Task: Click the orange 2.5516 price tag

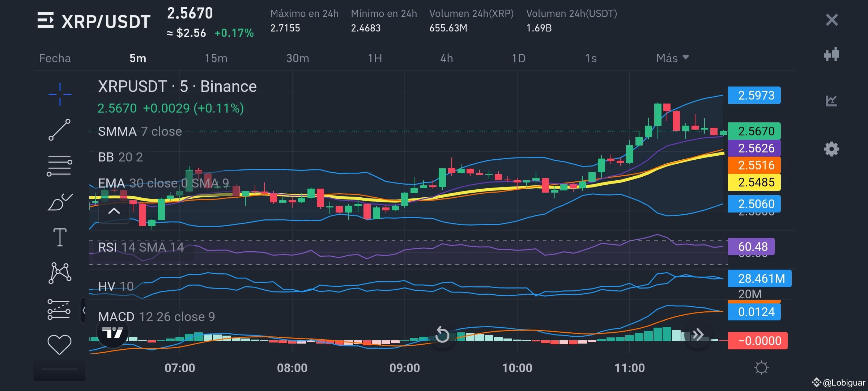Action: [x=754, y=165]
